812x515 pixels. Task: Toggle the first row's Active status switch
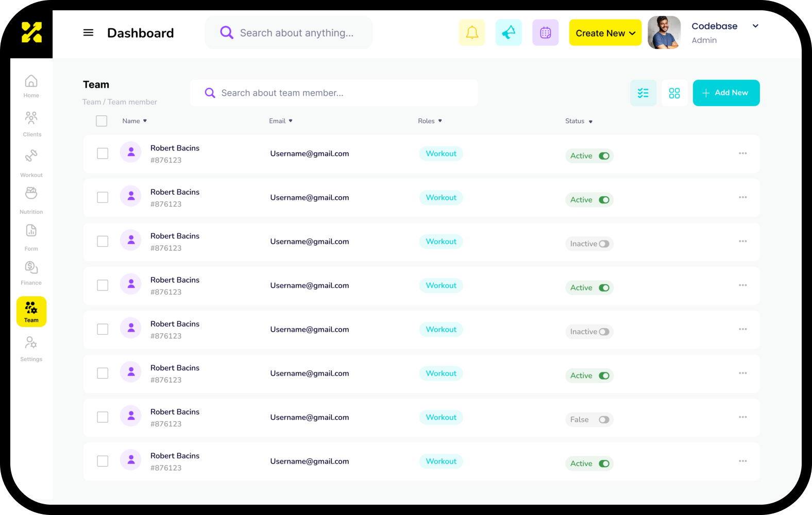tap(604, 156)
